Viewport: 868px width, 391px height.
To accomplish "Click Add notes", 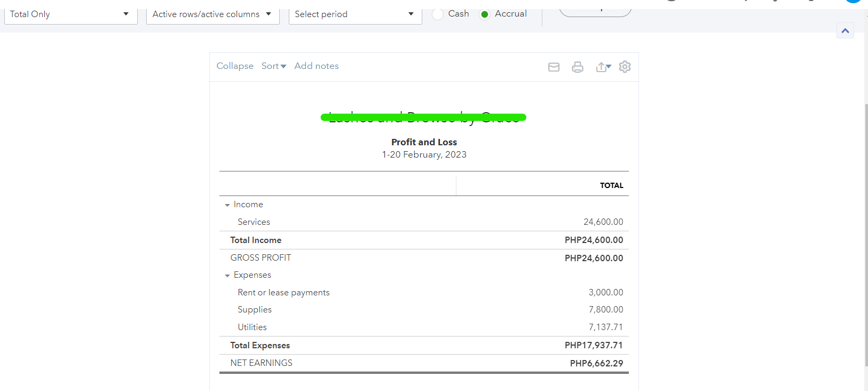I will click(x=317, y=66).
